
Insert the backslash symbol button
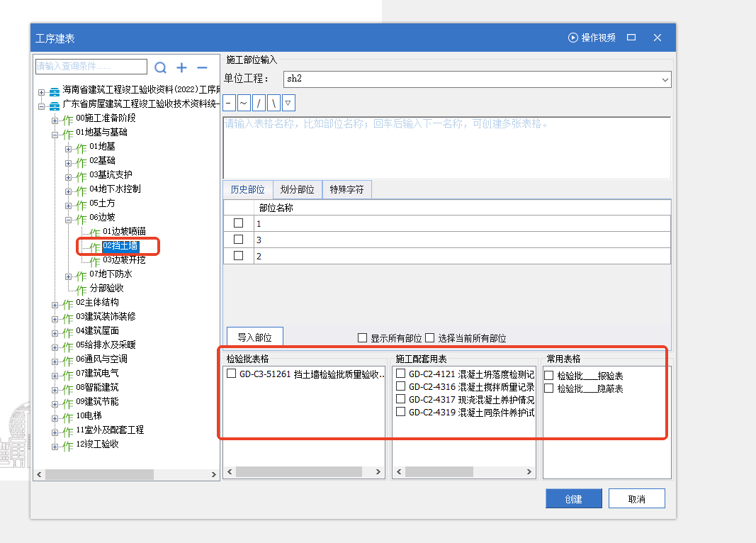[273, 103]
